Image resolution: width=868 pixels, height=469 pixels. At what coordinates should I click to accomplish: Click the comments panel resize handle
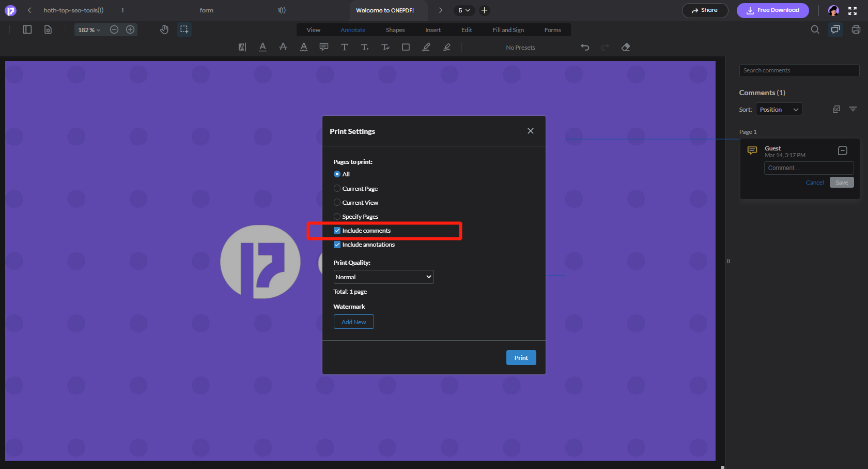(729, 261)
